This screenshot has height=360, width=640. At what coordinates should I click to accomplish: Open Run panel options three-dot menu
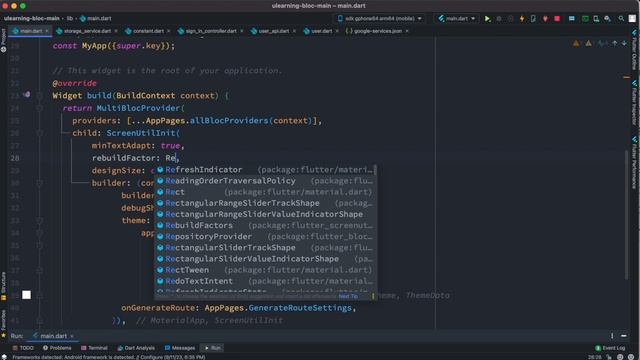pos(612,336)
